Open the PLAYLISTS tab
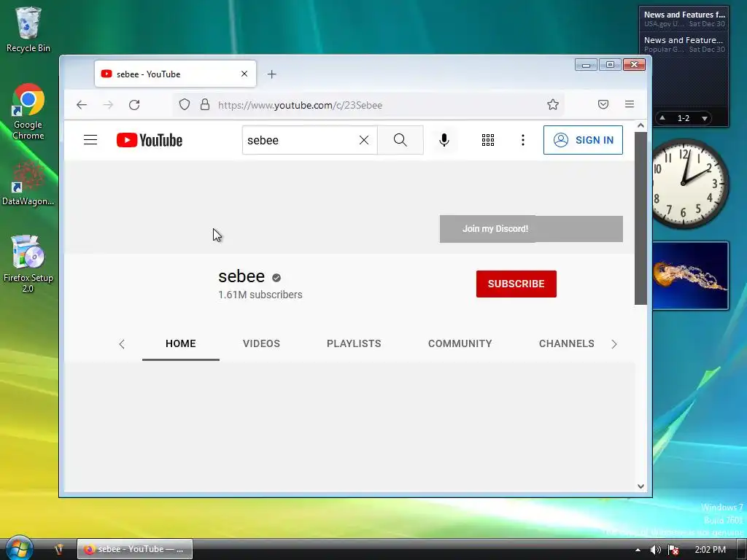Image resolution: width=747 pixels, height=560 pixels. click(x=354, y=344)
